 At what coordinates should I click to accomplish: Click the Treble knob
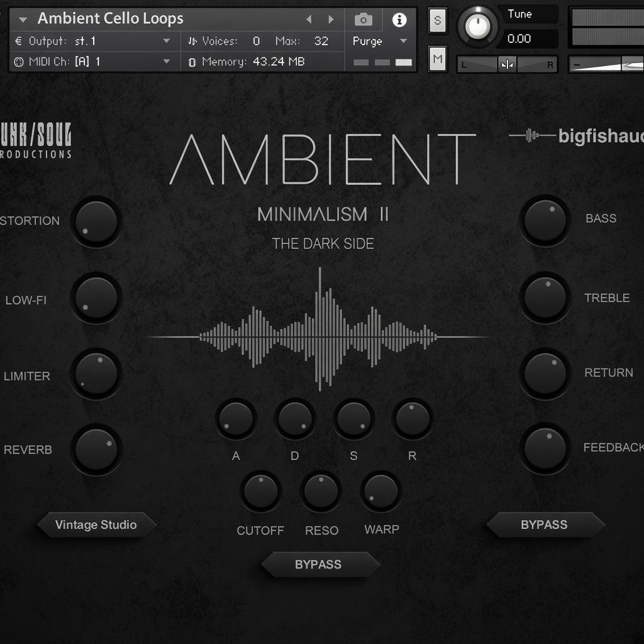tap(545, 297)
